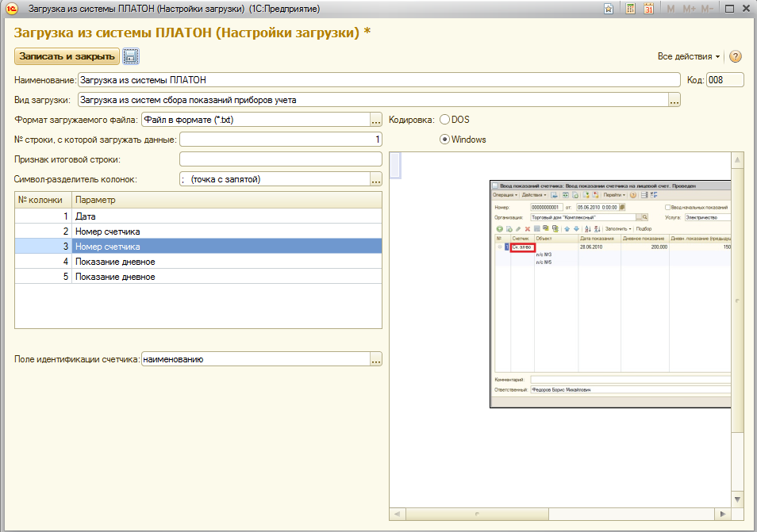This screenshot has width=757, height=532.
Task: Click the Параметр column header
Action: [x=227, y=200]
